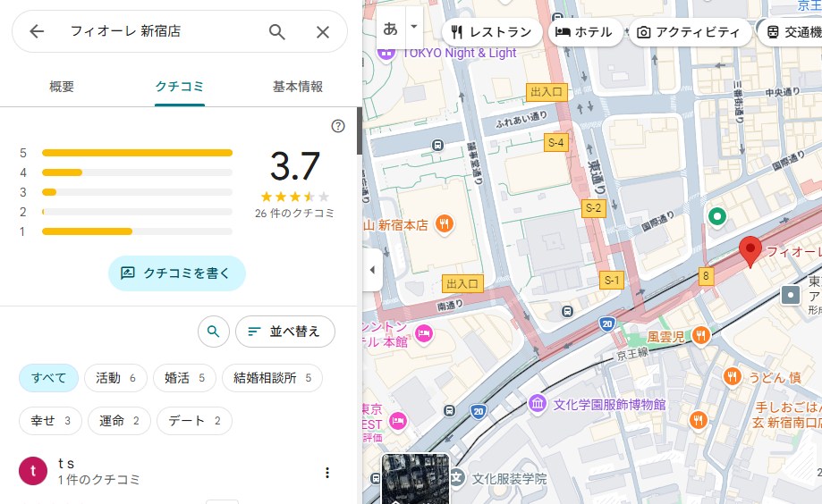Screen dimensions: 822x504
Task: Click the magnifier icon in search bar
Action: 277,32
